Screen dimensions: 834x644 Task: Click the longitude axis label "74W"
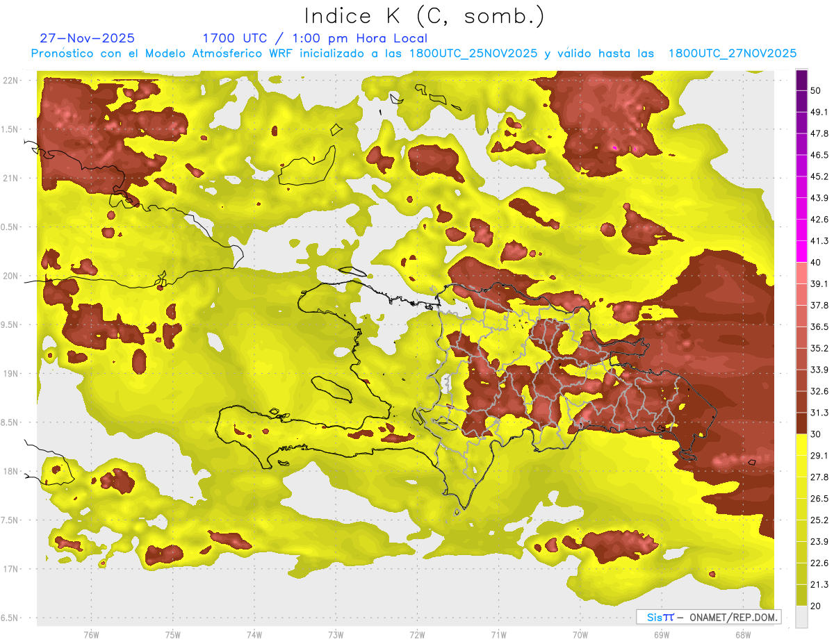pos(254,635)
